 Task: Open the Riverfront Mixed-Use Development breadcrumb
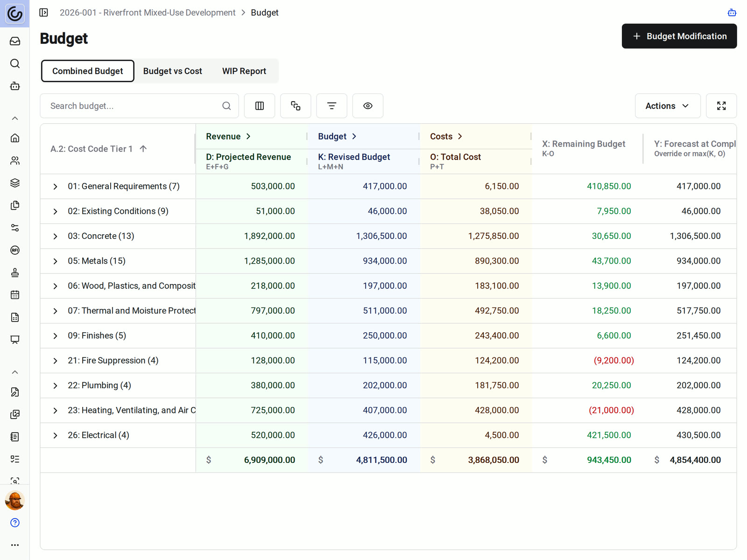pos(148,13)
